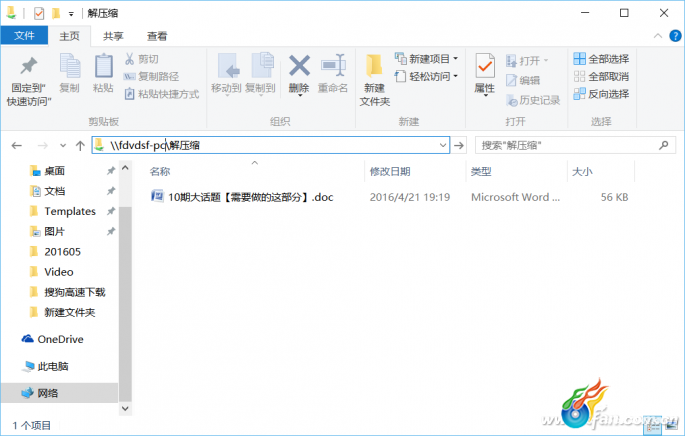The width and height of the screenshot is (685, 436).
Task: Open Desktop (桌面) in Quick access
Action: (x=55, y=171)
